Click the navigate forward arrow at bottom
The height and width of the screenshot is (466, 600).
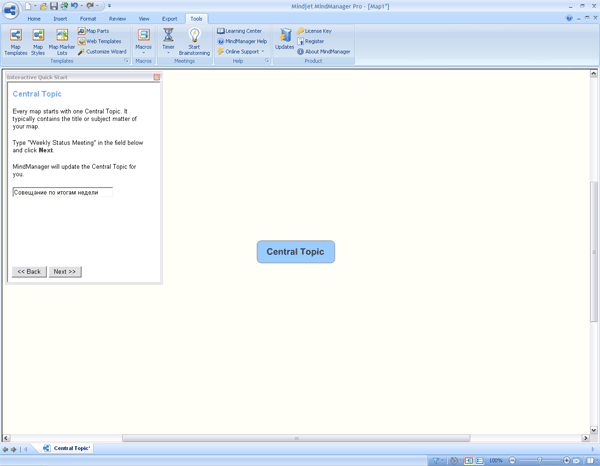pyautogui.click(x=14, y=449)
